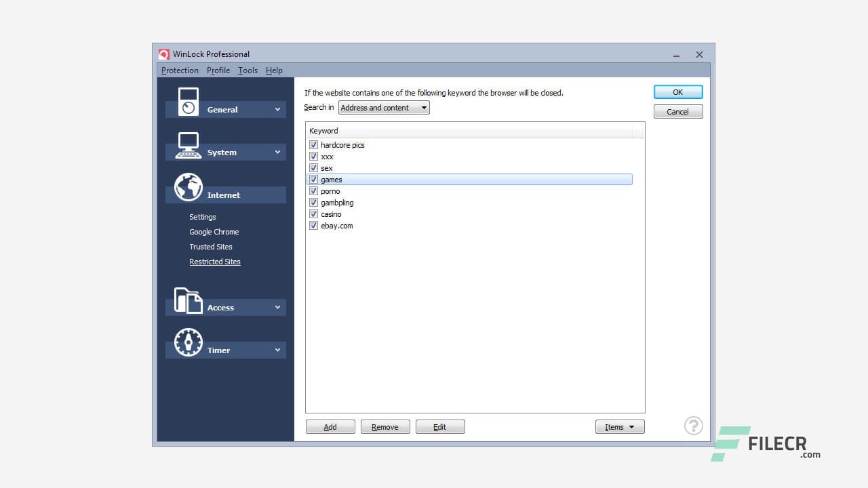
Task: Click the WinLock app icon in title bar
Action: (x=164, y=54)
